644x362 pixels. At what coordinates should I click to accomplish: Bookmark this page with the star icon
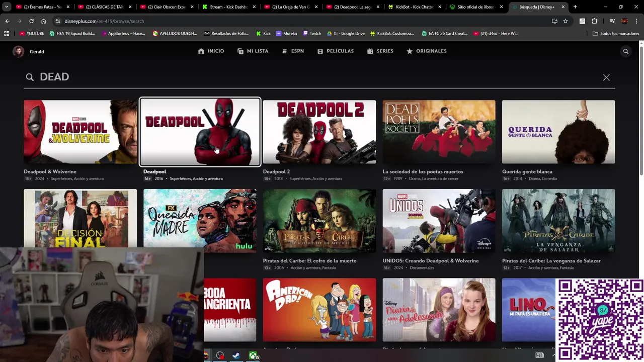(x=566, y=21)
